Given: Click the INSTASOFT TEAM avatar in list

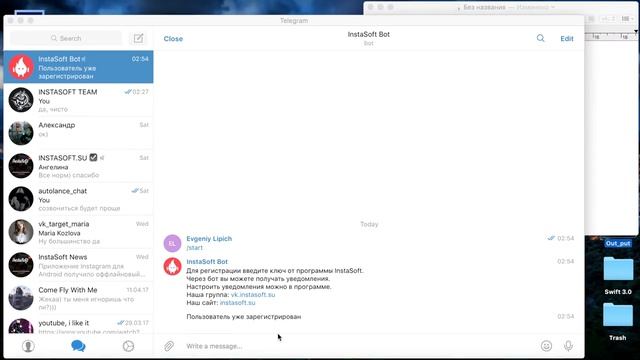Looking at the screenshot, I should click(21, 100).
